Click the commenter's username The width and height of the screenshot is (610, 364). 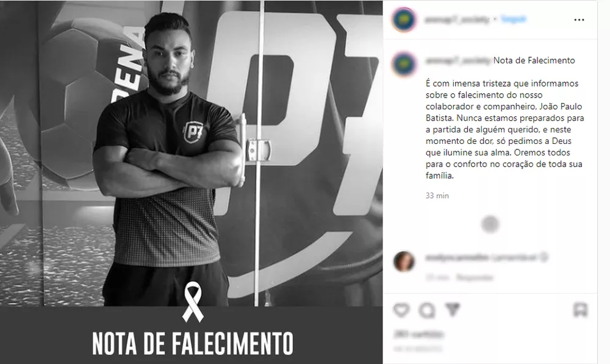pyautogui.click(x=457, y=257)
